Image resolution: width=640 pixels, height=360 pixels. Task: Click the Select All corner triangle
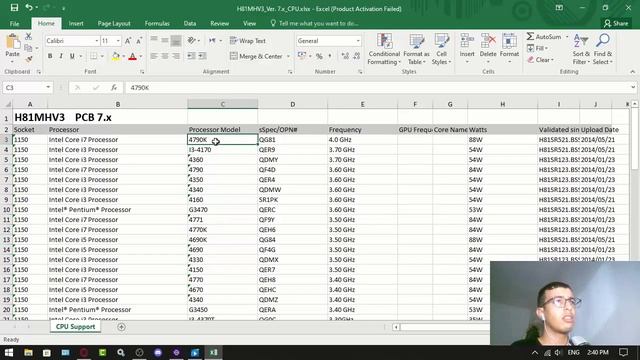point(7,104)
